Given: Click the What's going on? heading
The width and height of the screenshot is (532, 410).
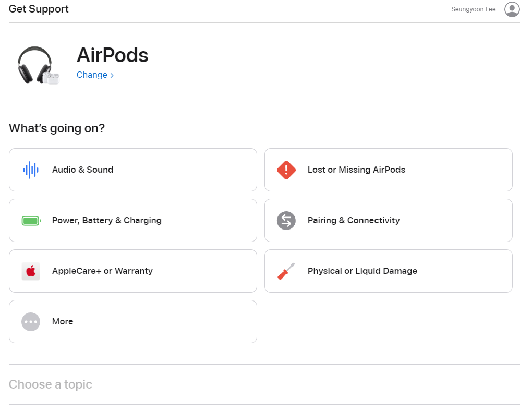Looking at the screenshot, I should [x=57, y=128].
